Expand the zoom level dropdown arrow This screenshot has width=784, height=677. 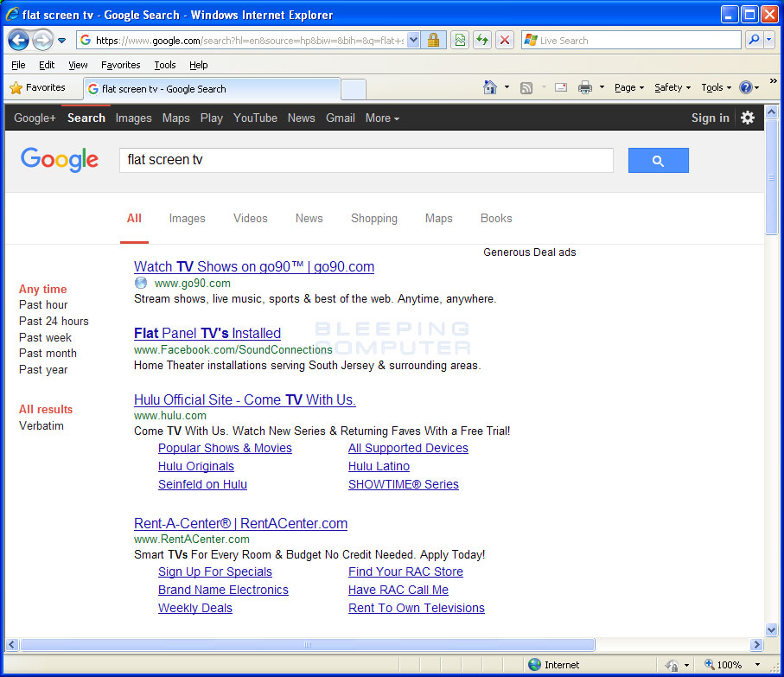pos(757,665)
